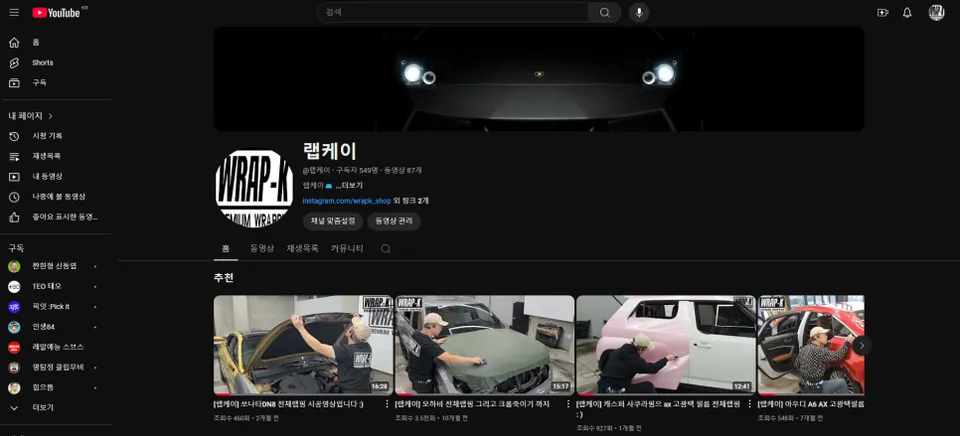
Task: Open the instagram.com/wrapk_shop link
Action: click(347, 201)
